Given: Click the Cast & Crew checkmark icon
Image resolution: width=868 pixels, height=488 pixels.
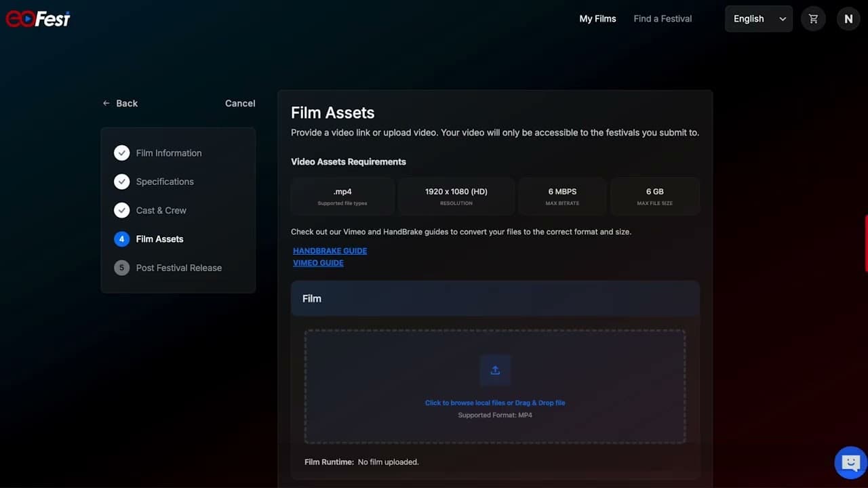Looking at the screenshot, I should [121, 210].
